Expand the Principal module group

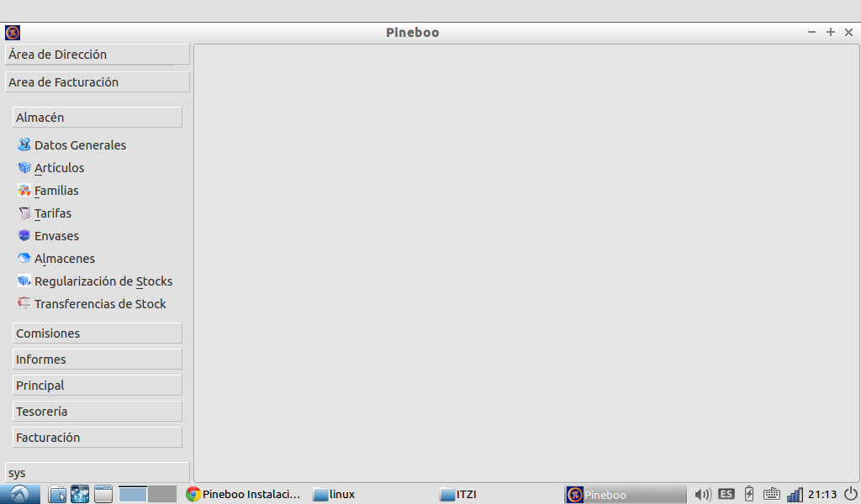tap(98, 385)
